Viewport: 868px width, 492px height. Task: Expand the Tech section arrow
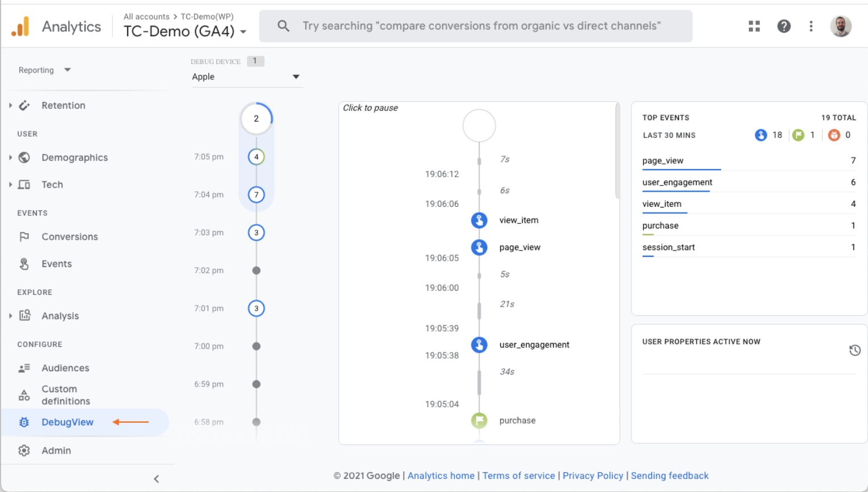10,185
